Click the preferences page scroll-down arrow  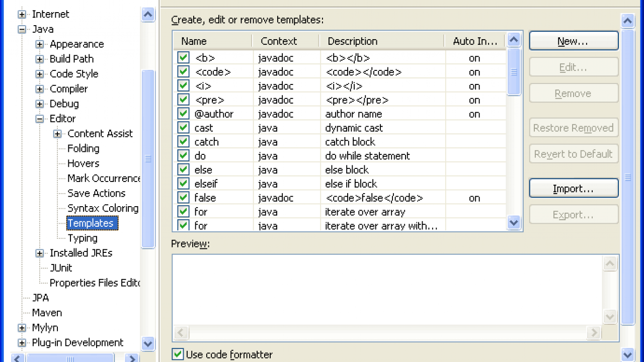point(627,354)
